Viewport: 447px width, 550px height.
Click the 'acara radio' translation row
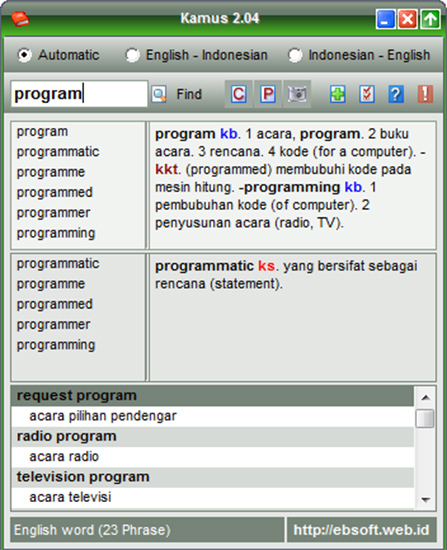(213, 457)
